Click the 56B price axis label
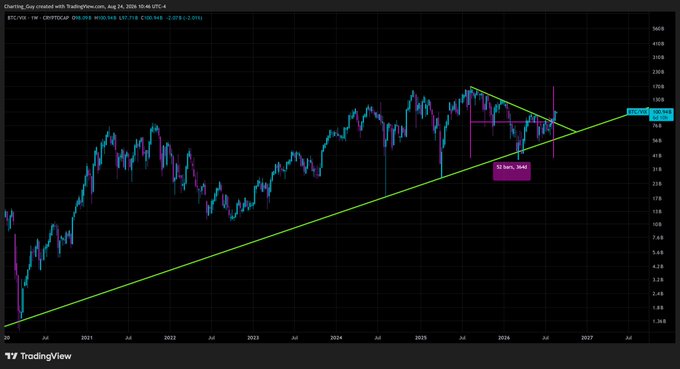This screenshot has width=680, height=369. [657, 141]
